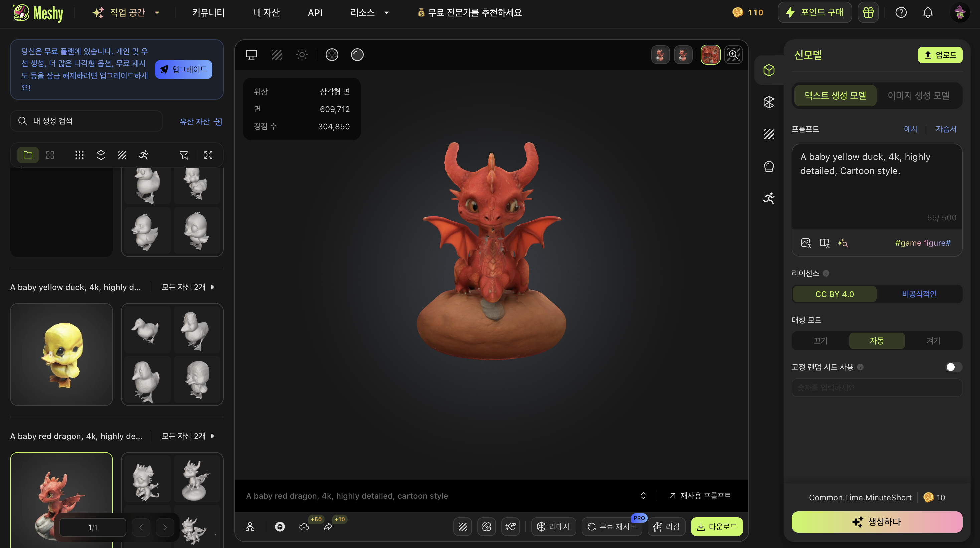Select CC BY 4.0 license
This screenshot has height=548, width=980.
tap(835, 294)
